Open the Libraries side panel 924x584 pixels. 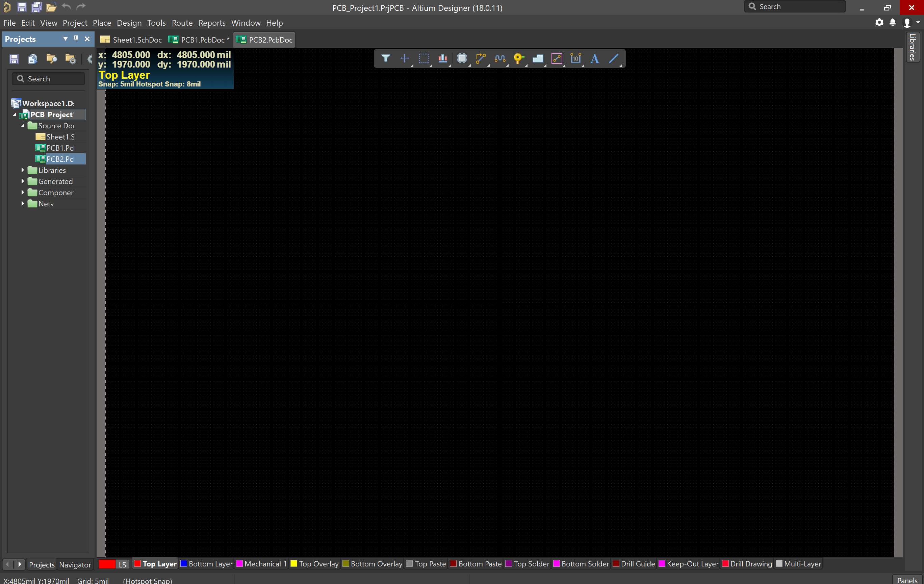(x=913, y=47)
